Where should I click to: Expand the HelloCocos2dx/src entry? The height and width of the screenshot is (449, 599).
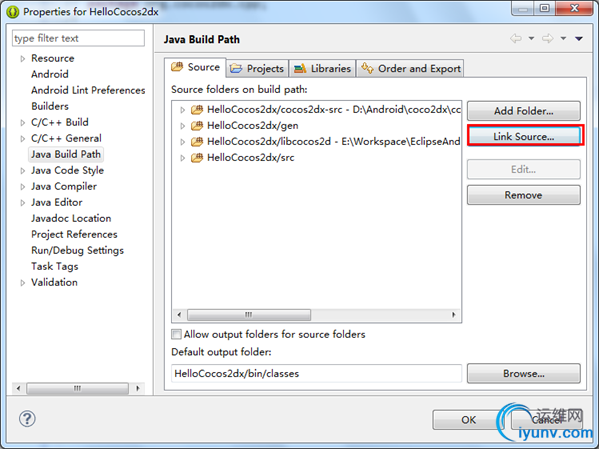[182, 158]
